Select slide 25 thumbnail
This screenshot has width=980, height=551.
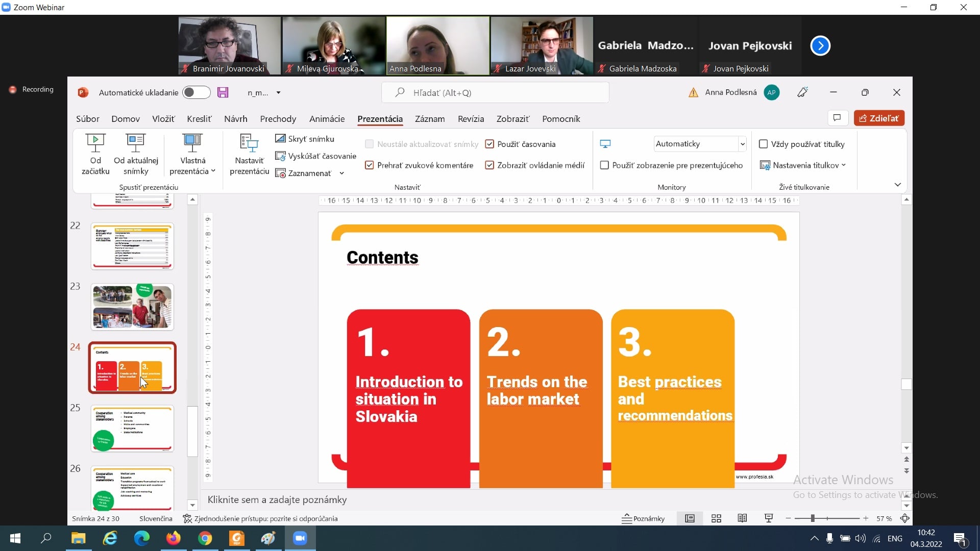point(132,428)
